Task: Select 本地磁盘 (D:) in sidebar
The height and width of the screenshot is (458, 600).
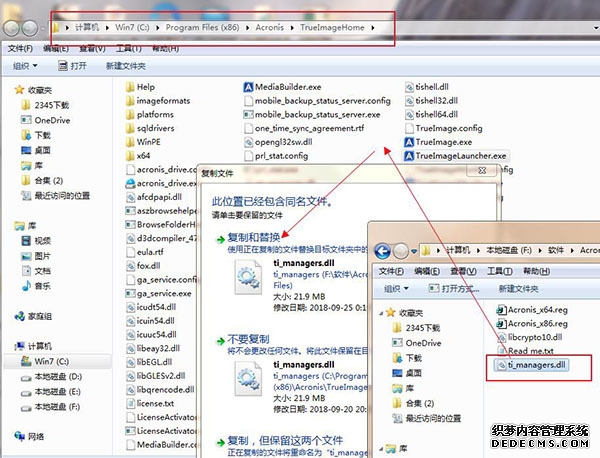Action: (52, 377)
